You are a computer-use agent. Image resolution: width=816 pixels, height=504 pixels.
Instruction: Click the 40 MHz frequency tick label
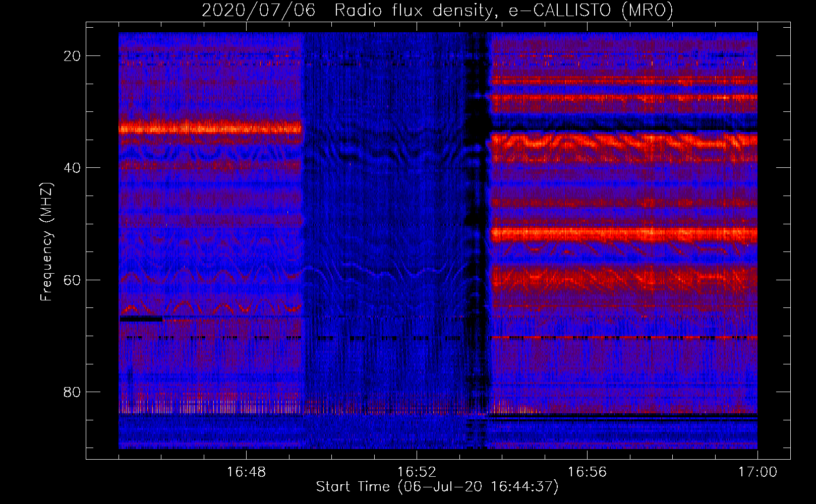72,168
